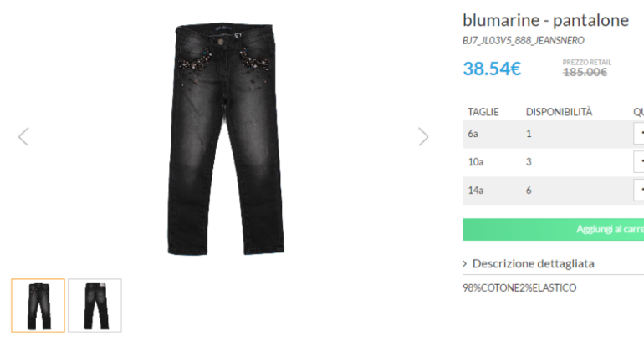Screen dimensions: 644x351
Task: Click Aggiungi al carrello button
Action: click(x=553, y=229)
